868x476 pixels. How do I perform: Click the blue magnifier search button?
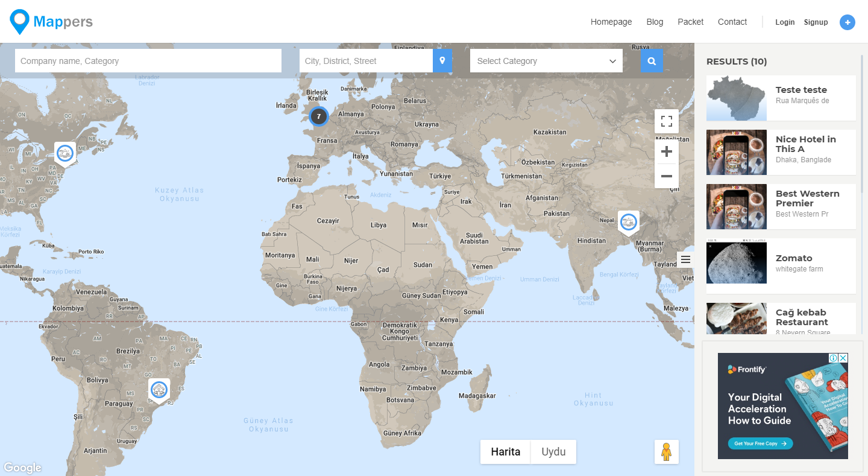point(652,61)
